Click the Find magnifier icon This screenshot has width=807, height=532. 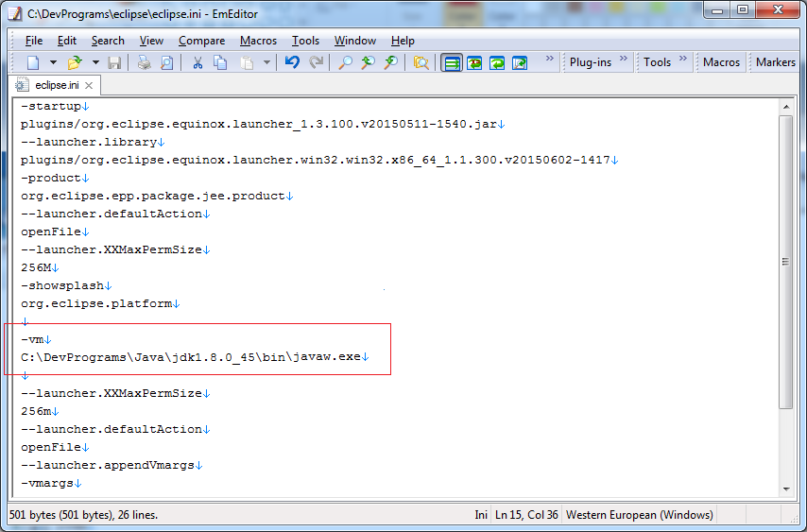pos(345,62)
